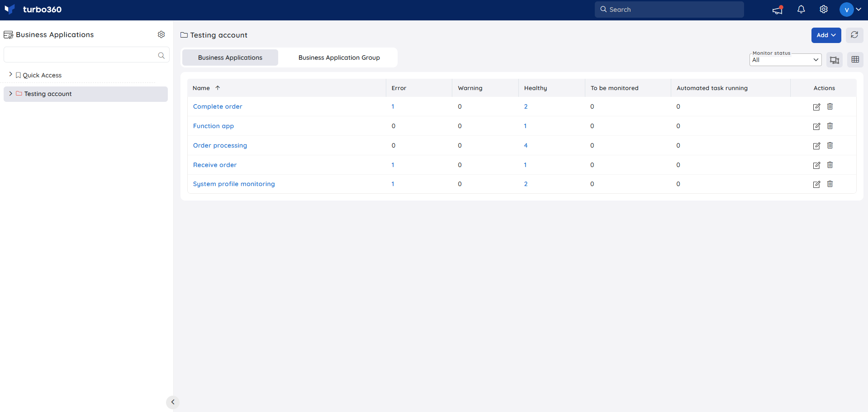This screenshot has width=868, height=412.
Task: Open the Function app application
Action: point(213,126)
